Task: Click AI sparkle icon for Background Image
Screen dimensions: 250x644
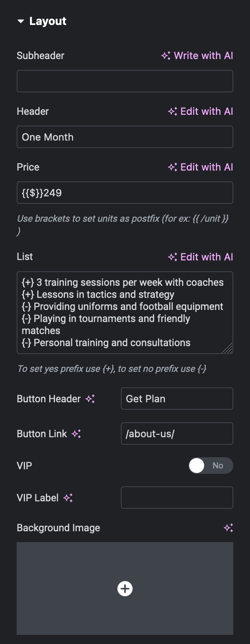Action: 228,528
